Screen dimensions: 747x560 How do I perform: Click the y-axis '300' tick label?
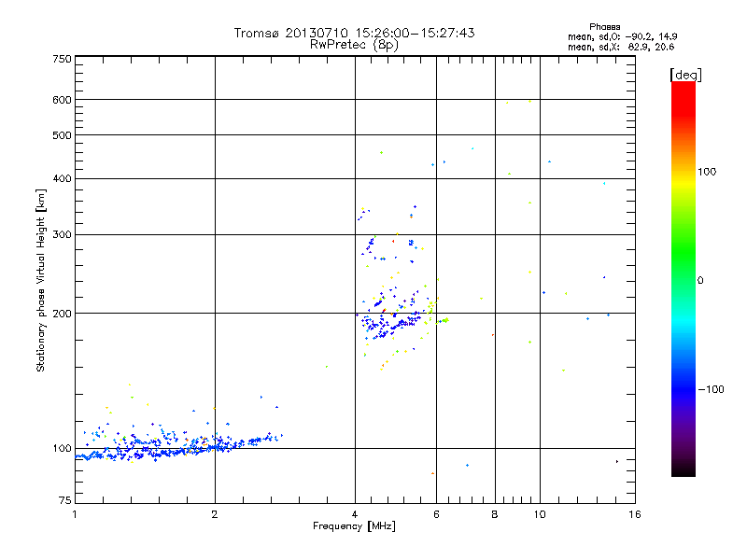(63, 235)
